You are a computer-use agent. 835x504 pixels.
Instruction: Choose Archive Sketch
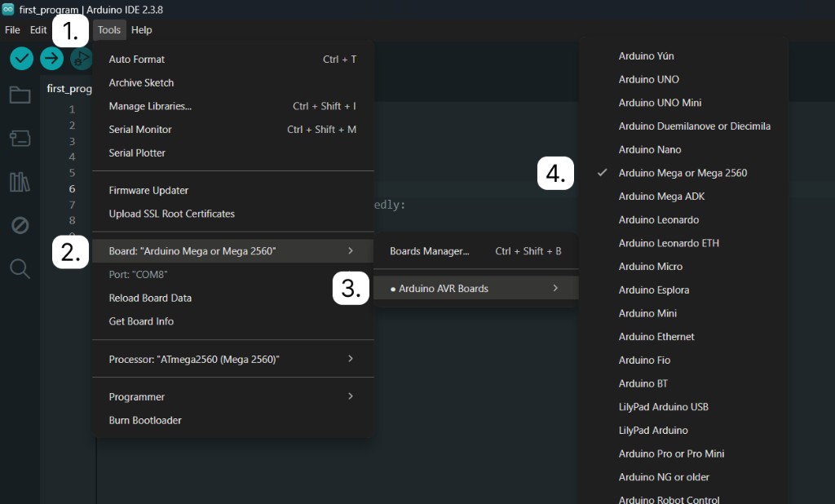[x=232, y=82]
